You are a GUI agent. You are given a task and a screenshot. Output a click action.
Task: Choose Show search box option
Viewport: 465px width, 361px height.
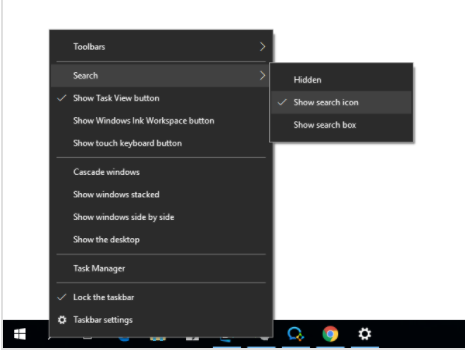(x=341, y=125)
